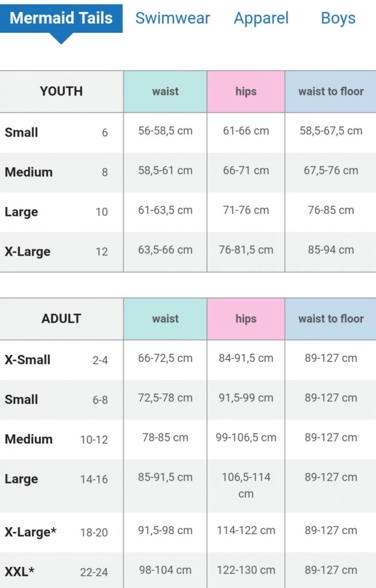Viewport: 376px width, 588px height.
Task: Click the hips header in ADULT table
Action: [245, 318]
